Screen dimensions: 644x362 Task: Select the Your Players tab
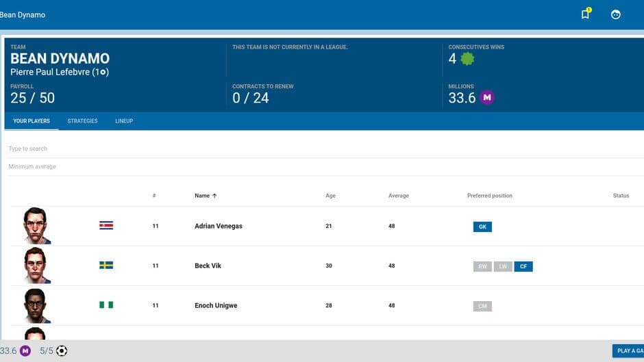[x=32, y=121]
